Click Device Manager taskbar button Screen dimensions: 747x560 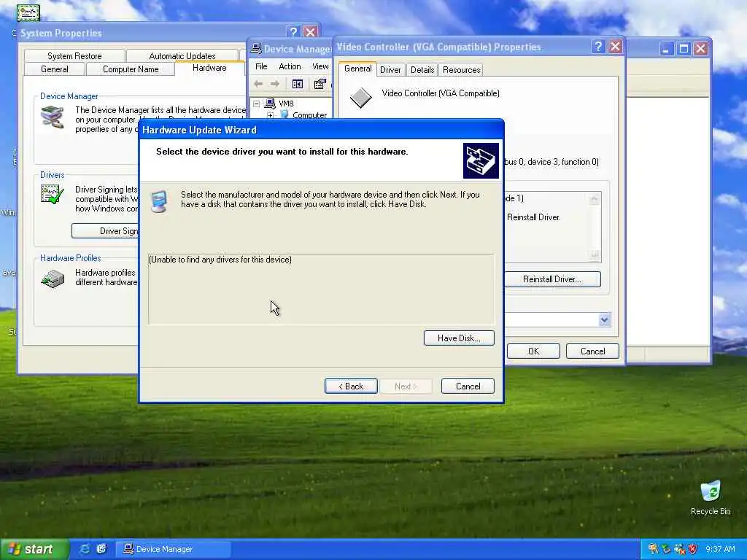pos(173,549)
